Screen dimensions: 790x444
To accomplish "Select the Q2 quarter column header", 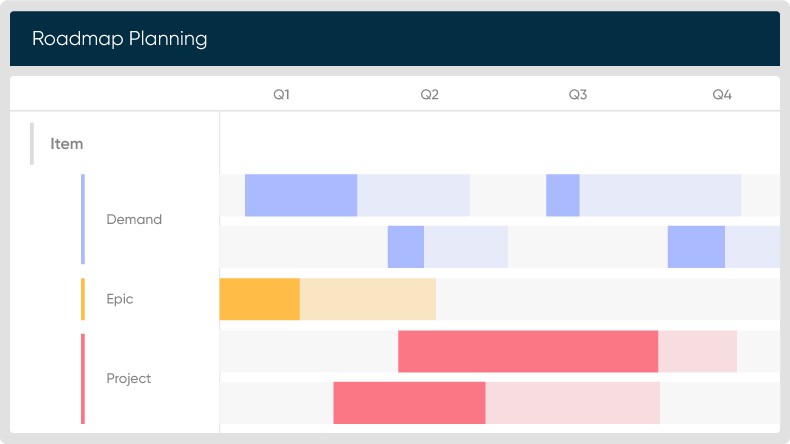I will [429, 95].
